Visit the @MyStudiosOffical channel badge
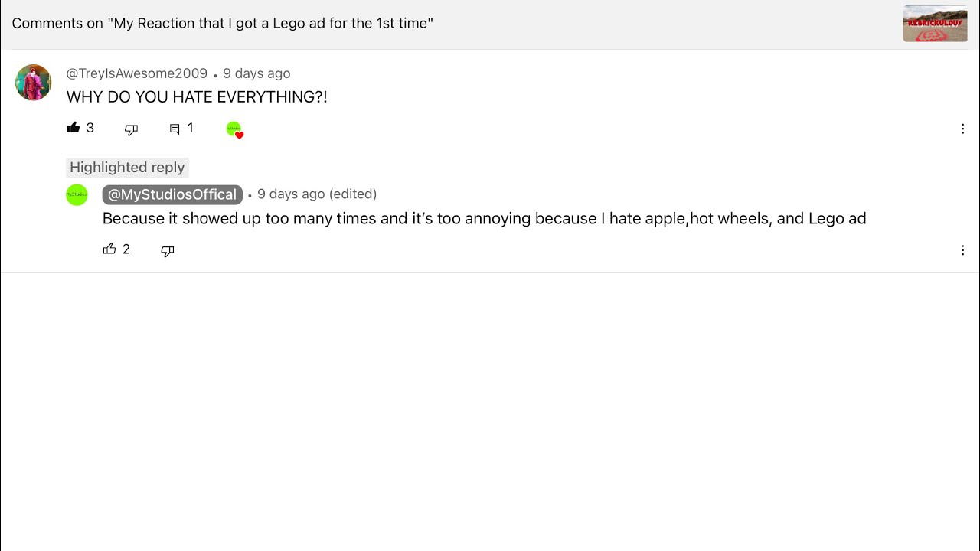Screen dimensions: 980x551 (172, 194)
